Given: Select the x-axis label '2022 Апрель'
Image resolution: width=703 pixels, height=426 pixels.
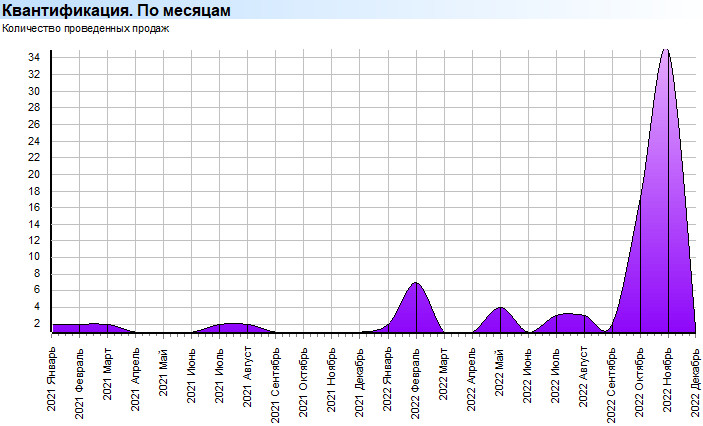Looking at the screenshot, I should [472, 379].
